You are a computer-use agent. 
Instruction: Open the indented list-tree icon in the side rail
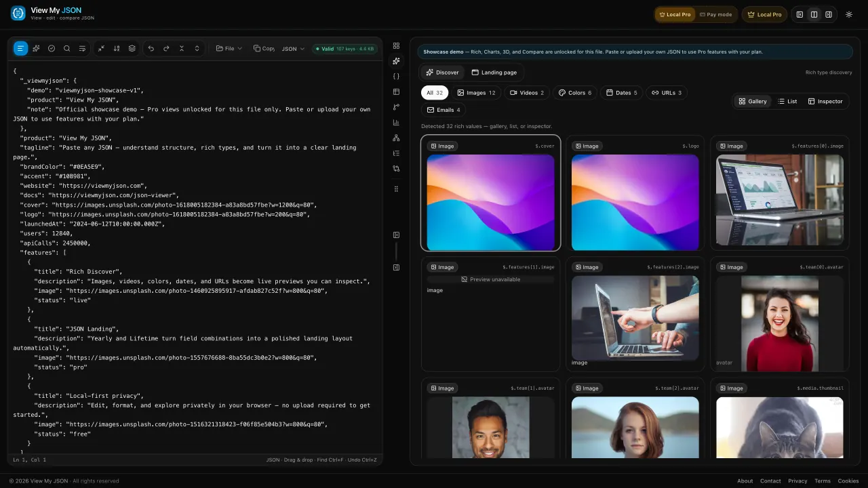396,153
